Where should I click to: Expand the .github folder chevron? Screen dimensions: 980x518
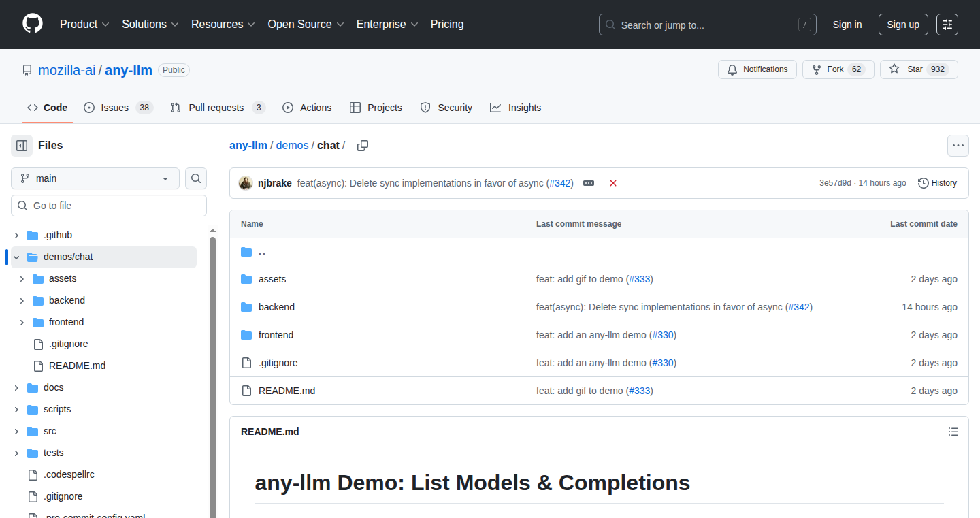point(16,235)
